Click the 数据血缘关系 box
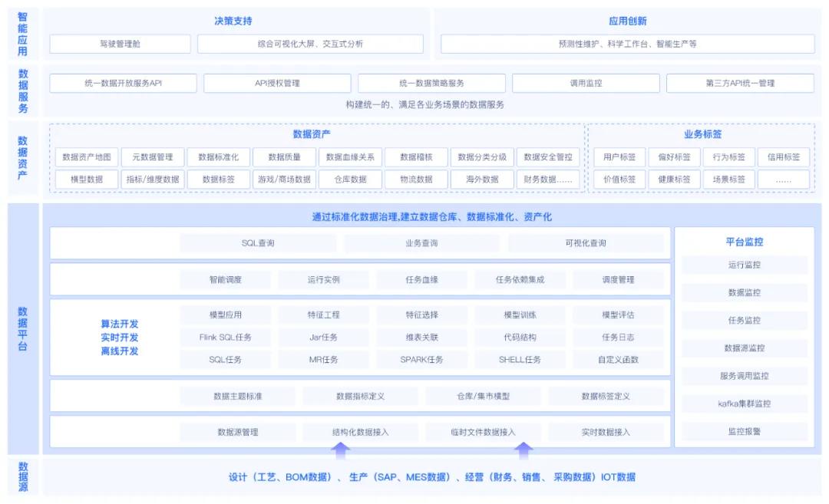 pos(350,157)
